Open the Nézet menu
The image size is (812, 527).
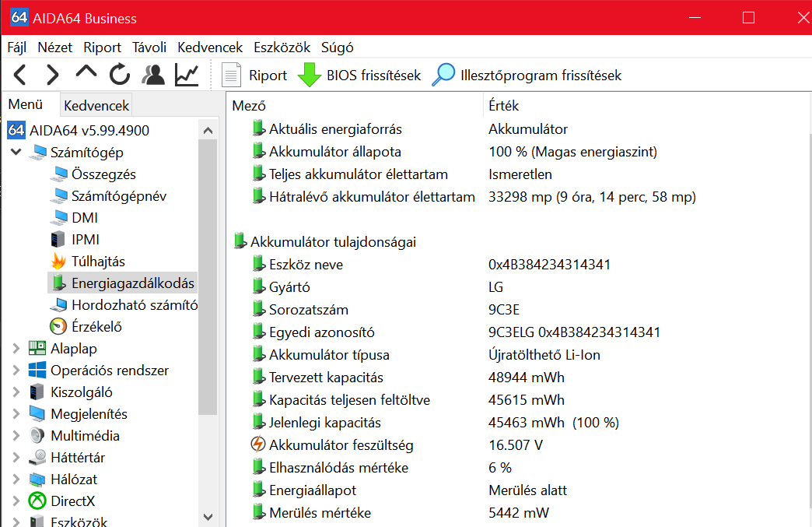[x=55, y=47]
